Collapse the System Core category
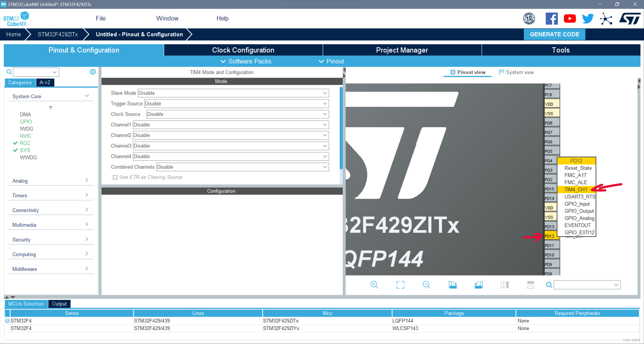 (x=87, y=96)
